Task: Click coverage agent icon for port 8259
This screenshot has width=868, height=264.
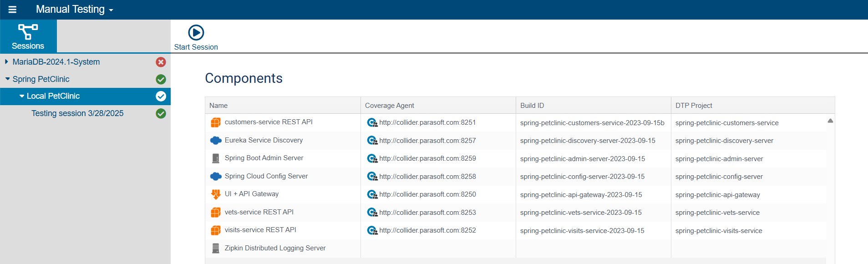Action: click(372, 158)
